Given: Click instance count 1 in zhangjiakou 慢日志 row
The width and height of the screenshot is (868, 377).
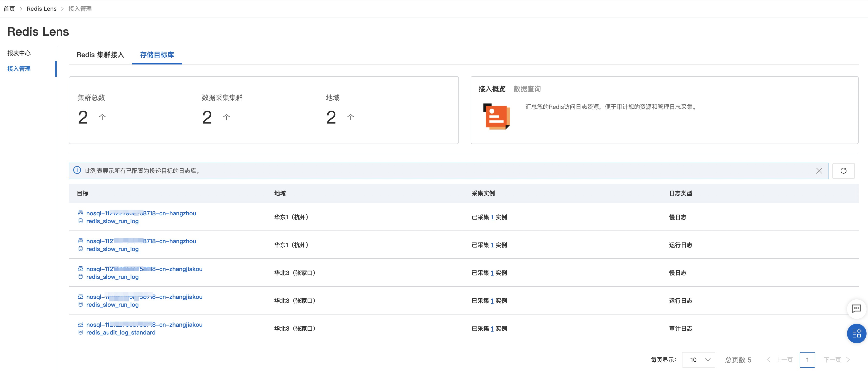Looking at the screenshot, I should coord(492,273).
